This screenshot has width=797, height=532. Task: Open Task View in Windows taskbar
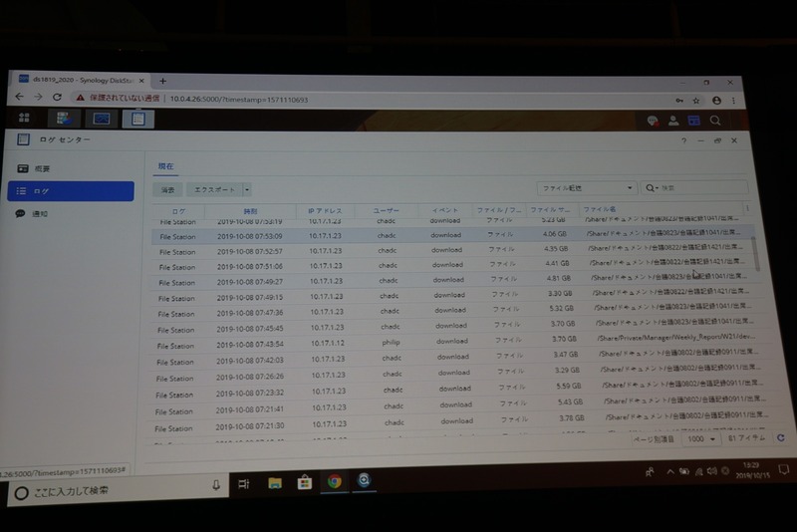[244, 484]
